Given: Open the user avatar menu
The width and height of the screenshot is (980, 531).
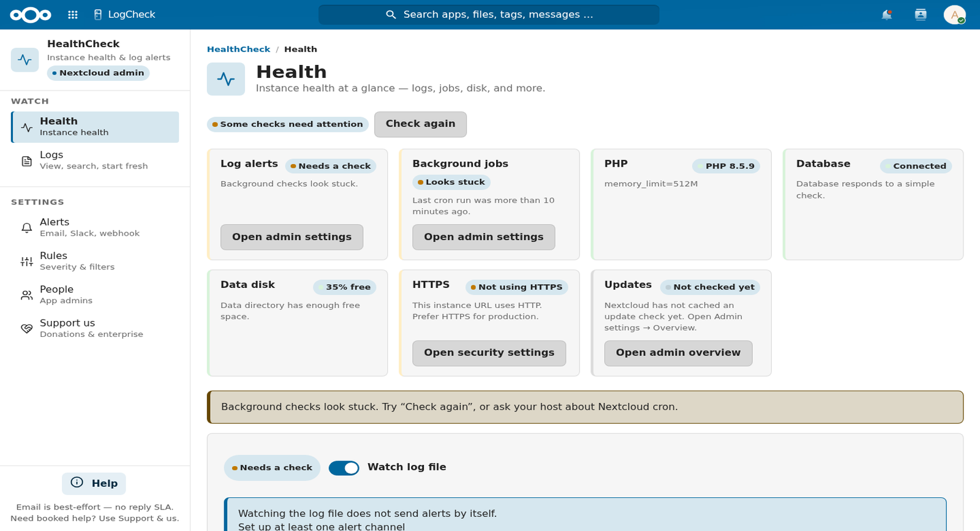Looking at the screenshot, I should [954, 15].
